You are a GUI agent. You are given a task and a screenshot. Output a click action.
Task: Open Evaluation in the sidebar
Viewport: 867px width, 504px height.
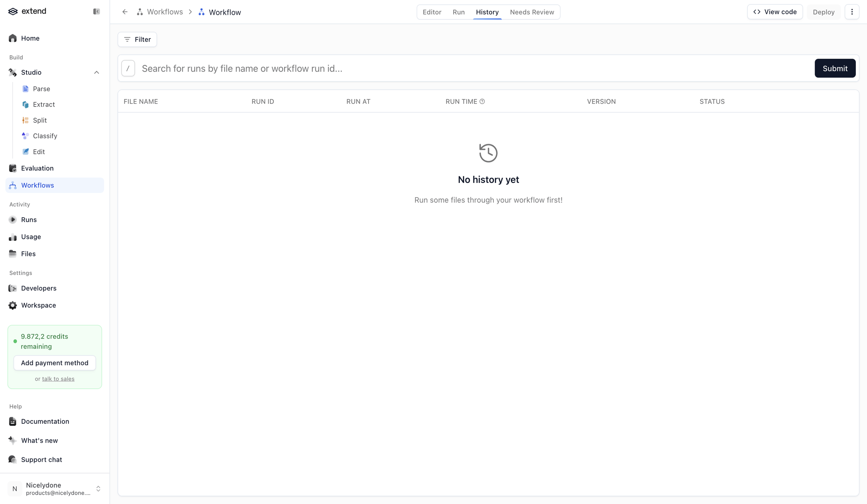click(x=55, y=168)
